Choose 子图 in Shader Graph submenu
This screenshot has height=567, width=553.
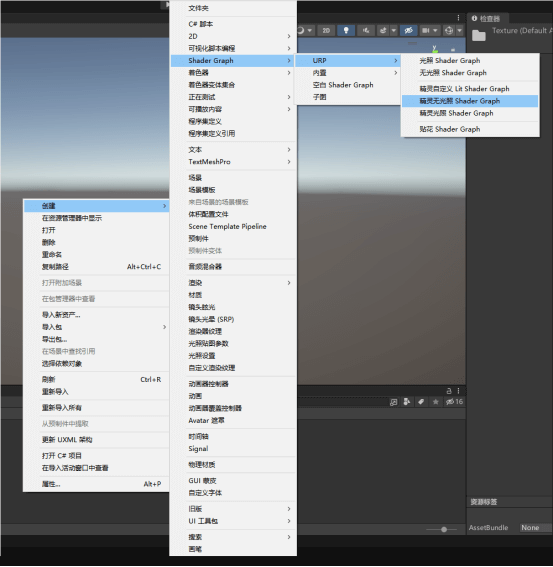tap(349, 97)
